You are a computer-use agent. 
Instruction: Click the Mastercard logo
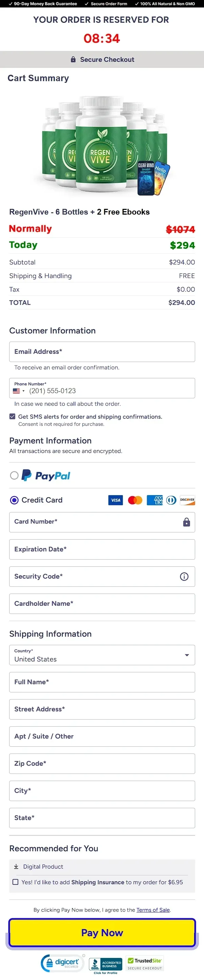(135, 500)
